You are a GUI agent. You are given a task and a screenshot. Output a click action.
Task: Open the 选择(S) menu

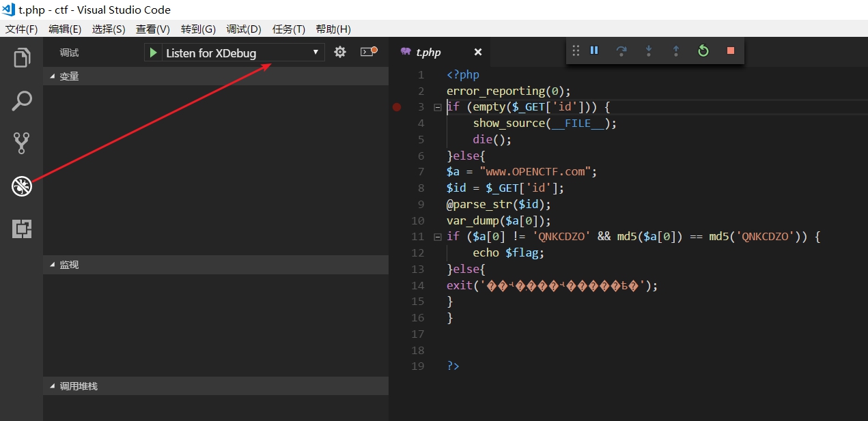[109, 29]
